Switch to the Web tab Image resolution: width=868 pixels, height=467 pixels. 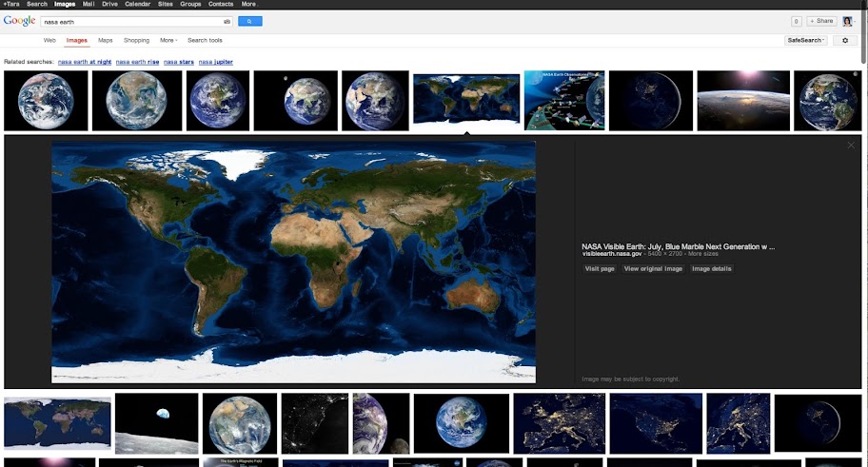[x=49, y=41]
